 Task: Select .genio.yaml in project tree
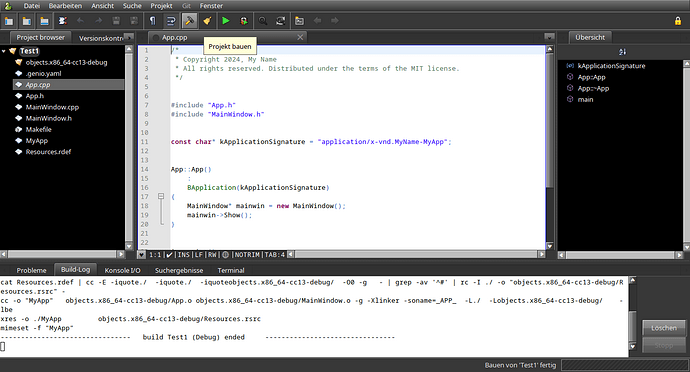pyautogui.click(x=43, y=74)
